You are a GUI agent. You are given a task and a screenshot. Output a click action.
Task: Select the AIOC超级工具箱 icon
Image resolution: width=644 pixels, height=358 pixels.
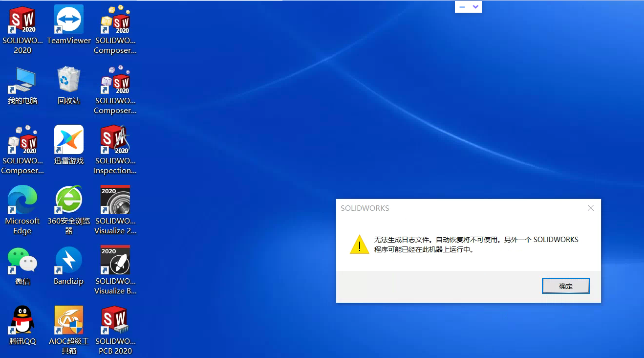[69, 320]
